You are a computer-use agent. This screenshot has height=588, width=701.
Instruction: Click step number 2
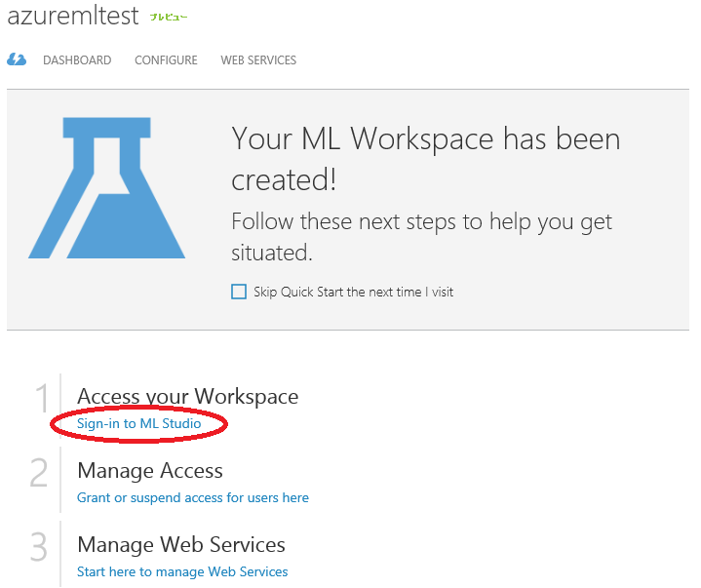[x=39, y=473]
